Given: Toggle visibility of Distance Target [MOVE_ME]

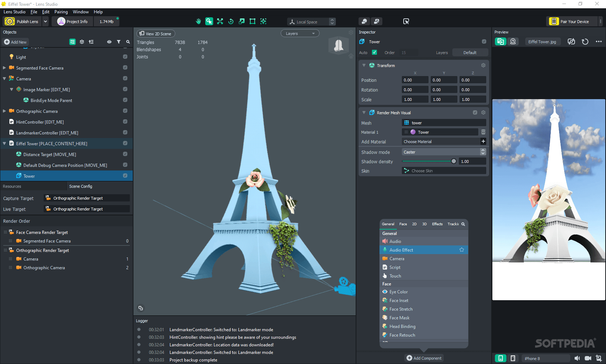Looking at the screenshot, I should pos(125,154).
